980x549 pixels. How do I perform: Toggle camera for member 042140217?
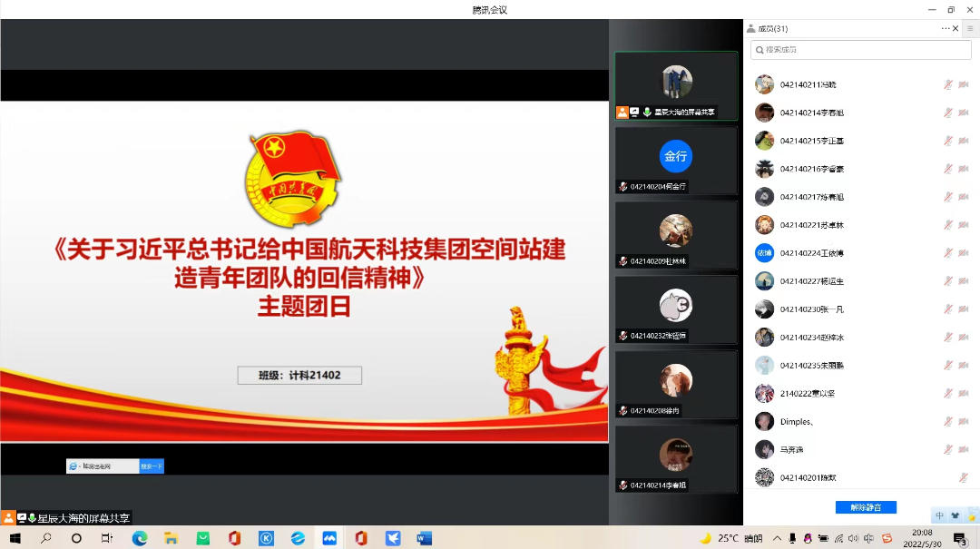click(964, 197)
